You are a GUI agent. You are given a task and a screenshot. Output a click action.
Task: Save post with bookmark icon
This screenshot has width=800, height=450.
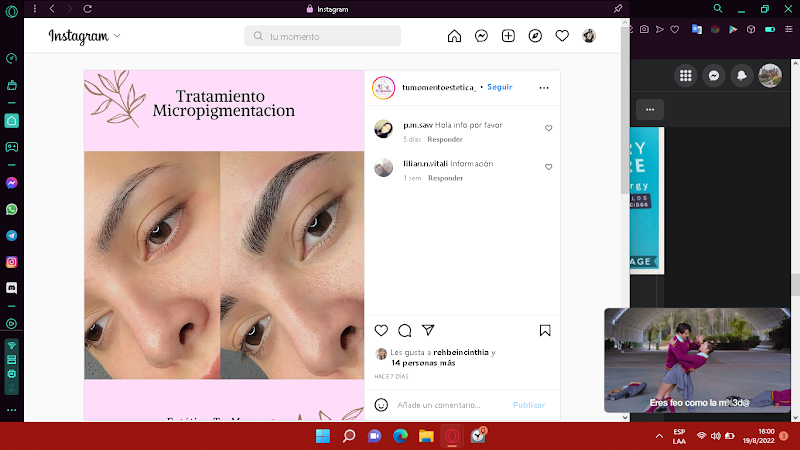pyautogui.click(x=545, y=330)
